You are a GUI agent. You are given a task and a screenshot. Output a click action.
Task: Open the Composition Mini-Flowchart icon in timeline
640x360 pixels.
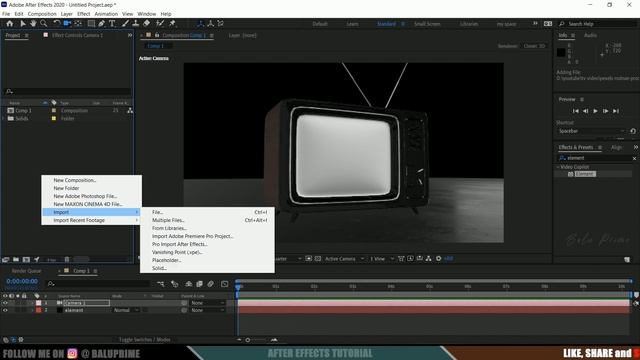coord(160,284)
